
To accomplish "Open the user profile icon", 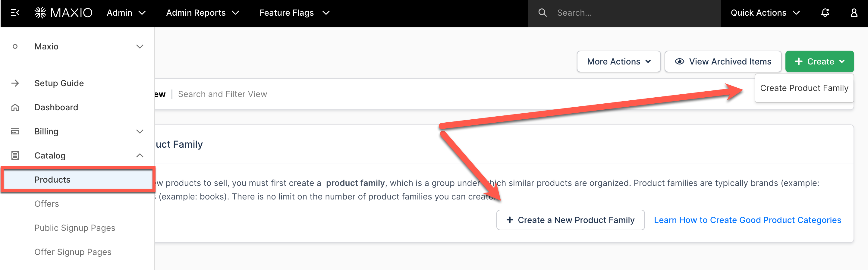I will pyautogui.click(x=854, y=13).
